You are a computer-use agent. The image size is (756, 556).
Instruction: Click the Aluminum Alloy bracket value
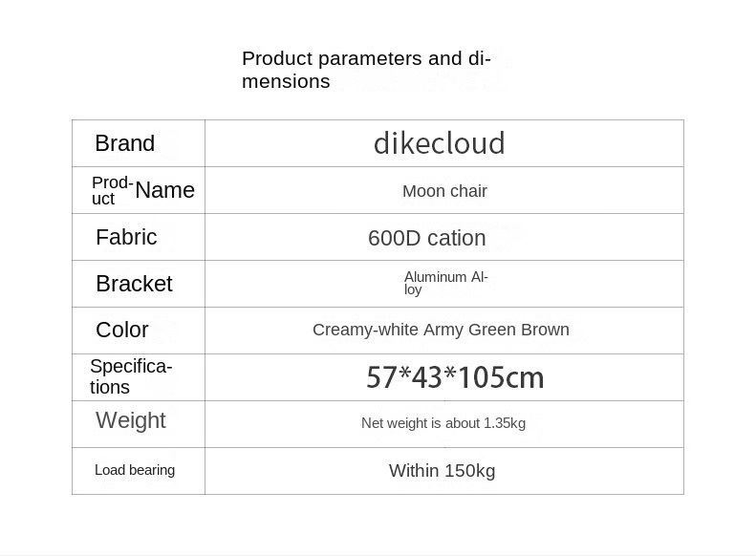445,283
